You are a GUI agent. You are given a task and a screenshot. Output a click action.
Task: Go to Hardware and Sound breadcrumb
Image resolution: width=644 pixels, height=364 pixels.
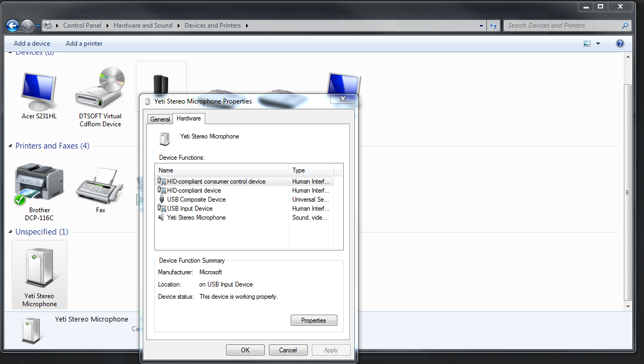(143, 25)
